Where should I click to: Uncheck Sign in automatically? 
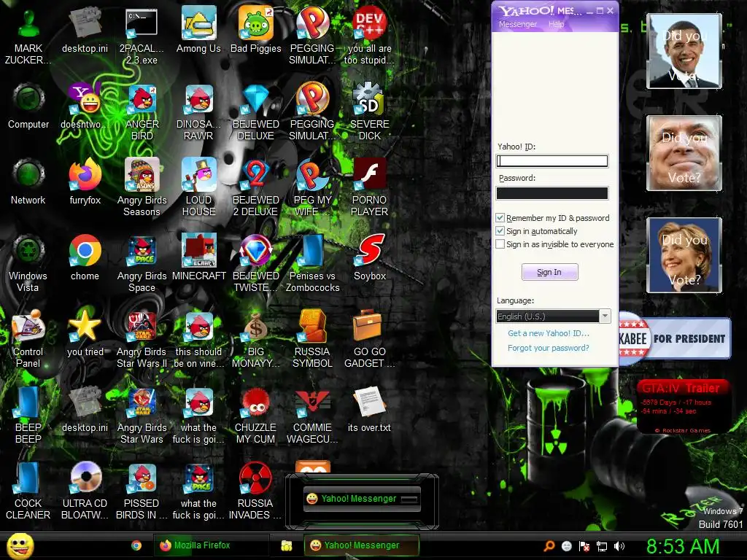pos(500,231)
